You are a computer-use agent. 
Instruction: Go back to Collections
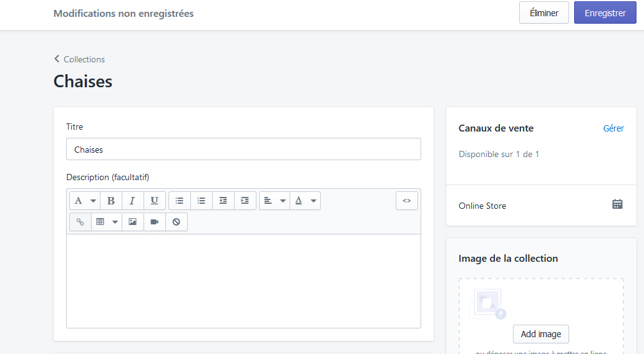click(x=79, y=59)
